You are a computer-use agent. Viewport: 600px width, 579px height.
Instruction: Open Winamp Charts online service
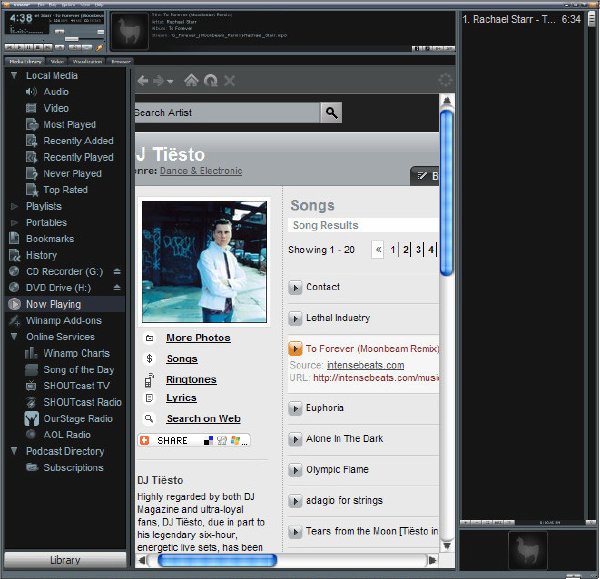coord(76,353)
